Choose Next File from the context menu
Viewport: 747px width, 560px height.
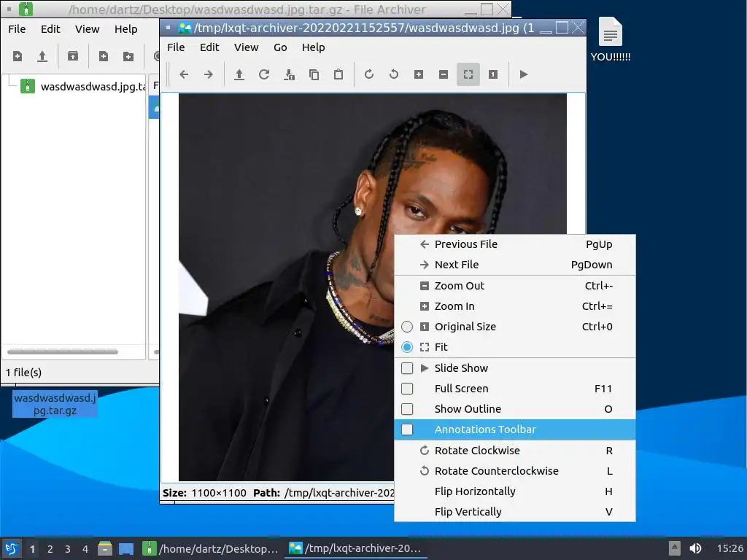(515, 265)
